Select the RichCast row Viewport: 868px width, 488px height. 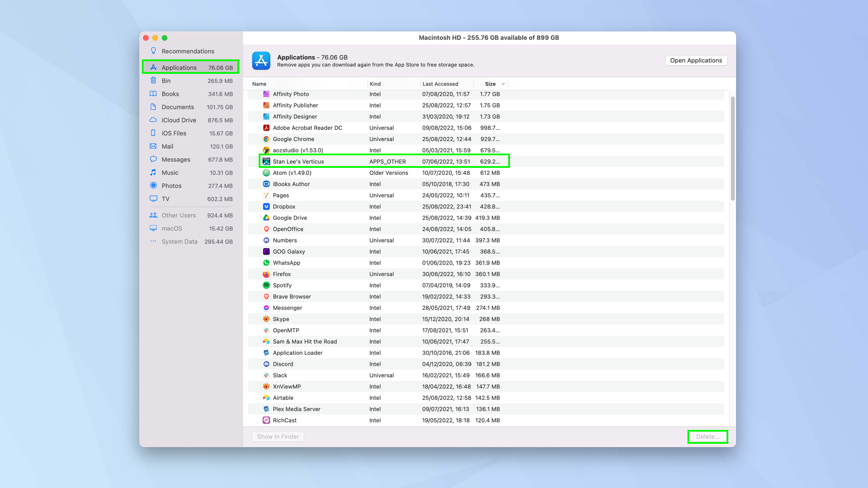(x=486, y=420)
